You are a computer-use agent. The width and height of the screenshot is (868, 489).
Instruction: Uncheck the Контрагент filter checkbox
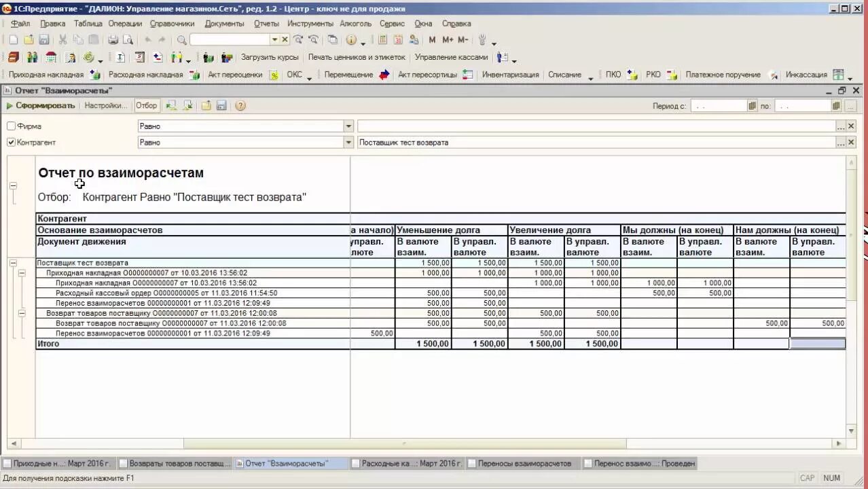pos(11,143)
